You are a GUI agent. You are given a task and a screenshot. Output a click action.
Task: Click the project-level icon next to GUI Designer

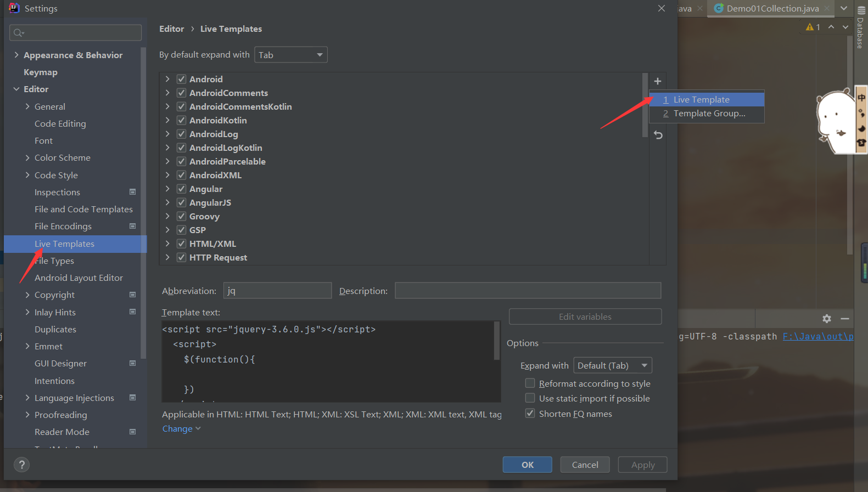[x=132, y=363]
